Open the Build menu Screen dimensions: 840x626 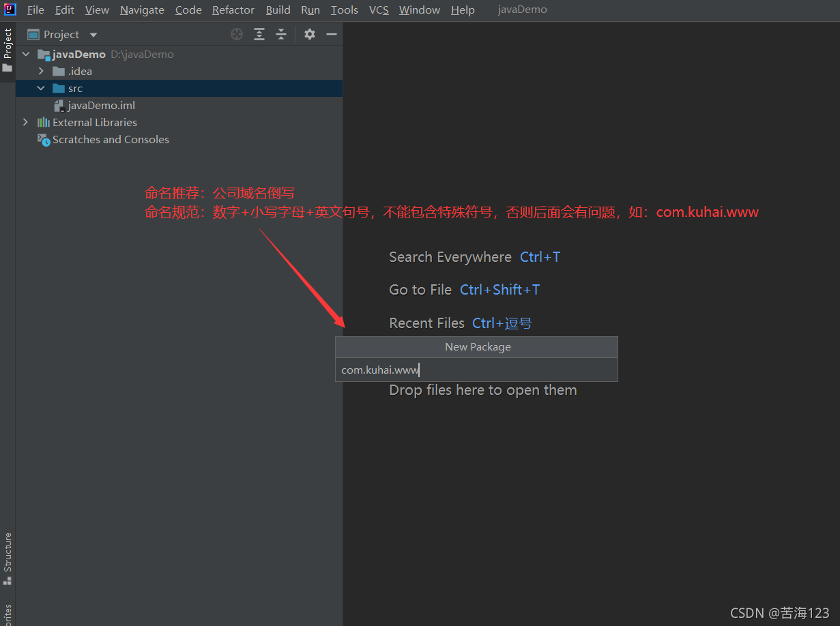tap(278, 10)
